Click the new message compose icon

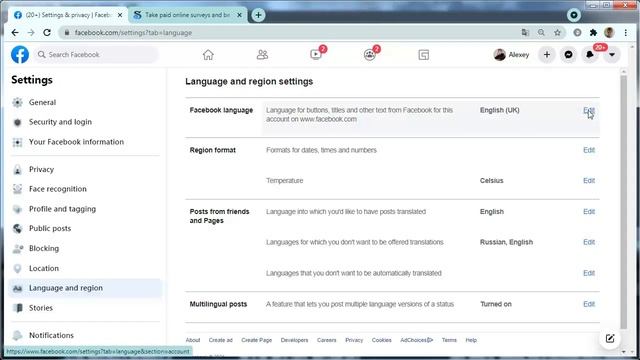[x=610, y=338]
